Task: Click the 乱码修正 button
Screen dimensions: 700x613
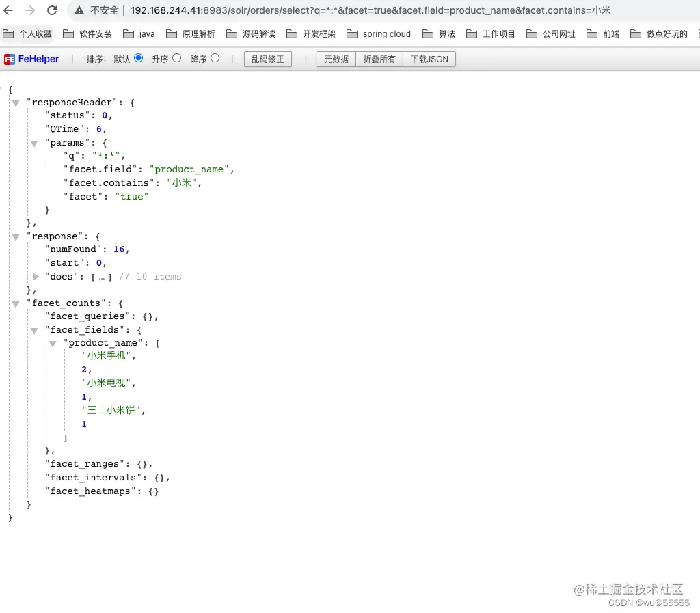Action: [268, 59]
